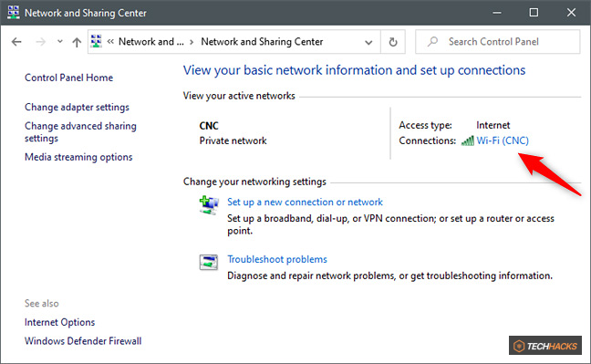Click 'Access type:' label
This screenshot has height=364, width=591.
coord(425,125)
